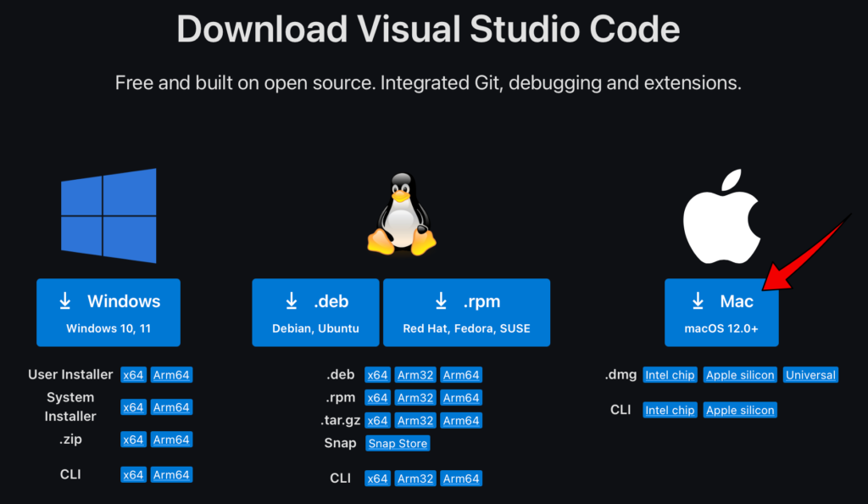The width and height of the screenshot is (868, 504).
Task: Click the Apple logo icon
Action: tap(721, 216)
